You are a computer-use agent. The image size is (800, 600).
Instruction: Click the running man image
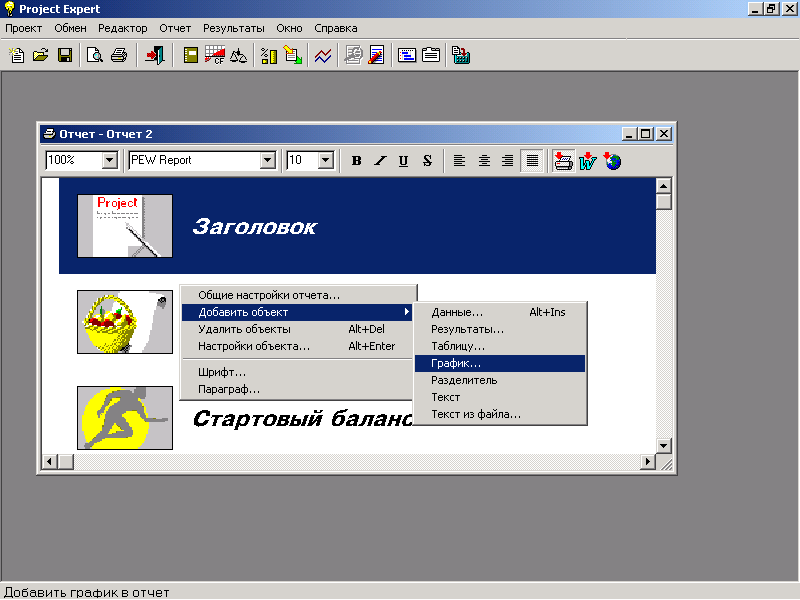[125, 418]
